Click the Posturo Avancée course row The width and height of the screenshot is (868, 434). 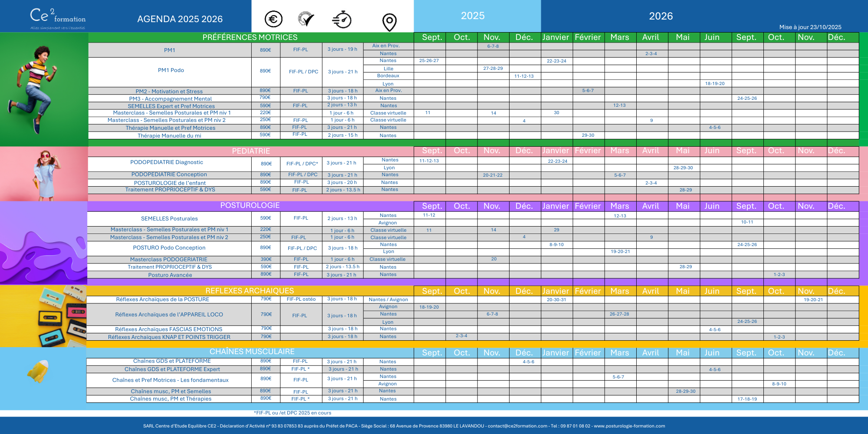pyautogui.click(x=170, y=275)
